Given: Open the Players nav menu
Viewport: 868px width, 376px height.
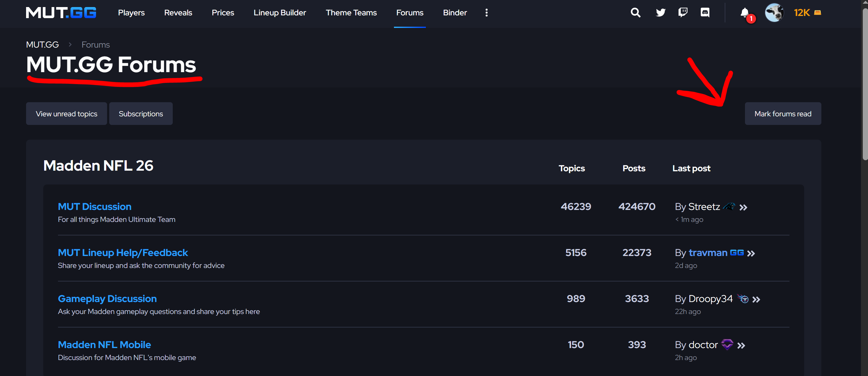Looking at the screenshot, I should (x=131, y=13).
